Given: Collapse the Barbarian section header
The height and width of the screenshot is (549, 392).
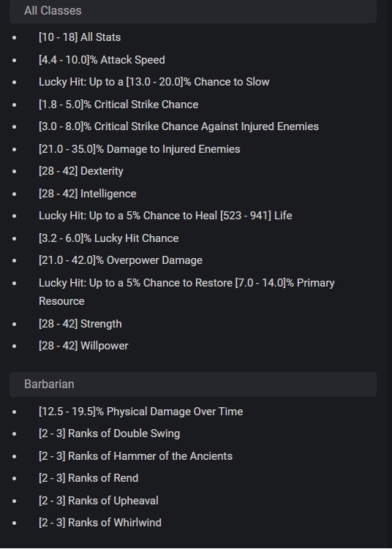Looking at the screenshot, I should [193, 385].
